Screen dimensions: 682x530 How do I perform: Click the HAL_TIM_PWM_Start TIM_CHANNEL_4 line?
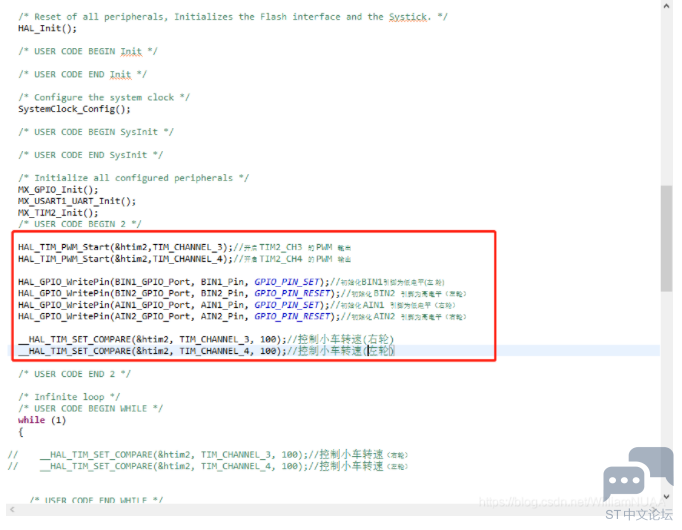point(184,259)
